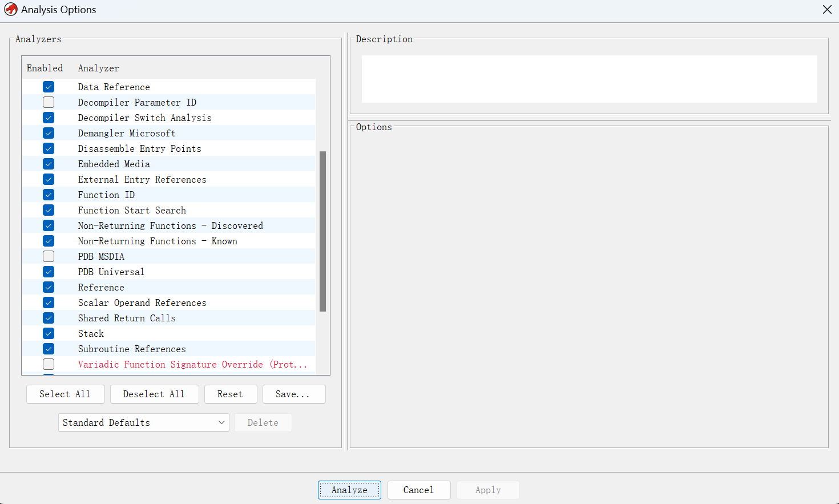Enable Variadic Function Signature Override checkbox
Viewport: 839px width, 504px height.
49,364
